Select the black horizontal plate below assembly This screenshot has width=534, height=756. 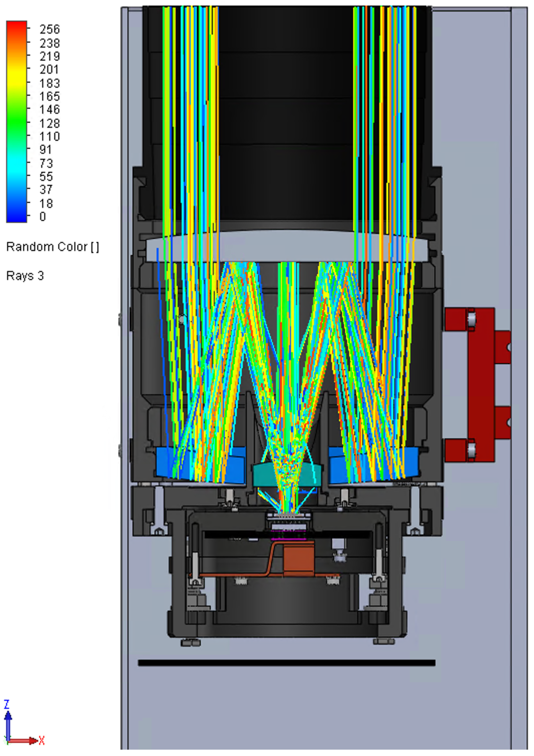[x=287, y=663]
